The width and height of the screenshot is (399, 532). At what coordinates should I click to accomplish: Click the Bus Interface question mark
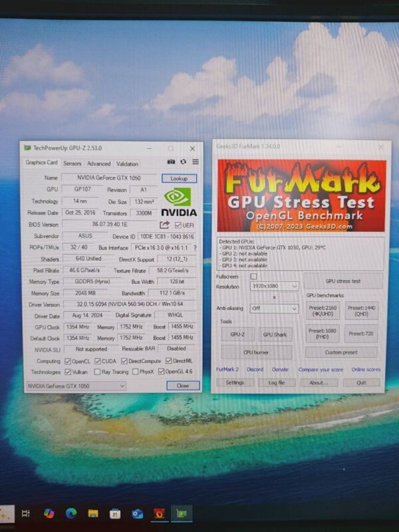pyautogui.click(x=195, y=247)
